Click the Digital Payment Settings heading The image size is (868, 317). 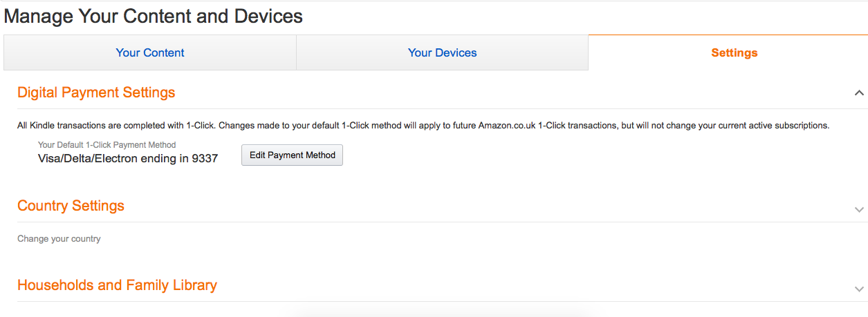pyautogui.click(x=96, y=93)
